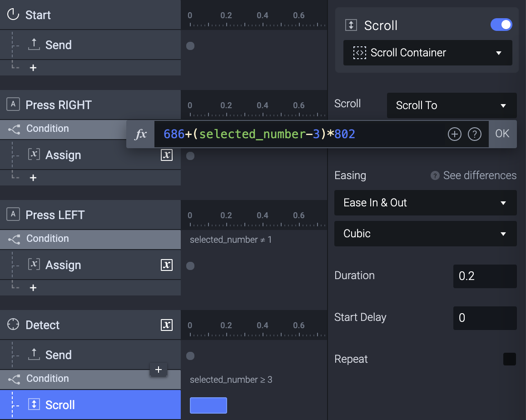Select the Condition under Press RIGHT
Image resolution: width=526 pixels, height=420 pixels.
click(63, 129)
